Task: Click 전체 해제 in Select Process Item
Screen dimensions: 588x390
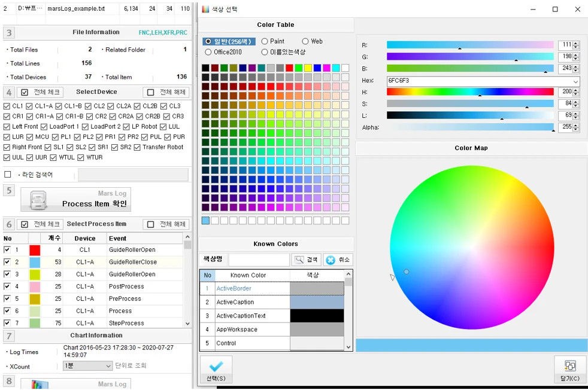Action: pos(166,224)
